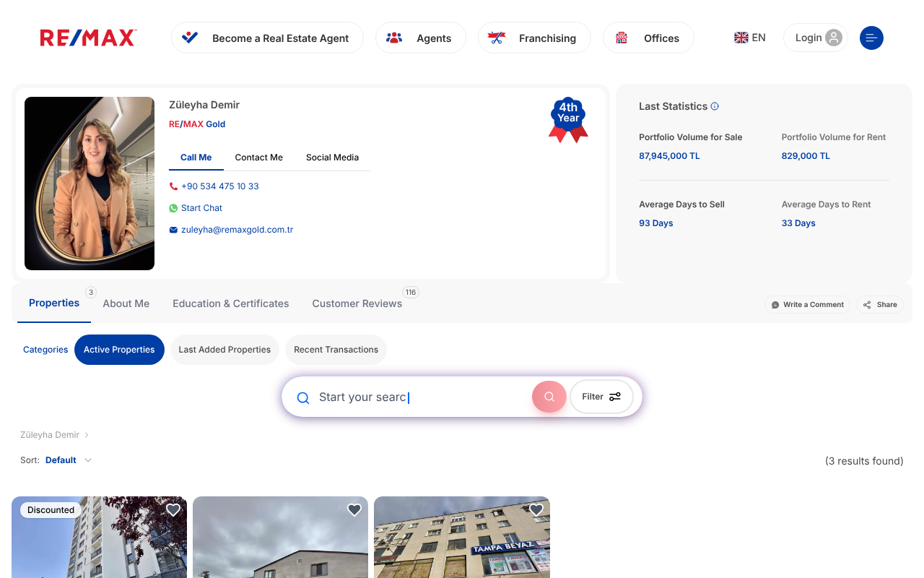Switch to the Education & Certificates tab
This screenshot has width=924, height=578.
coord(231,303)
